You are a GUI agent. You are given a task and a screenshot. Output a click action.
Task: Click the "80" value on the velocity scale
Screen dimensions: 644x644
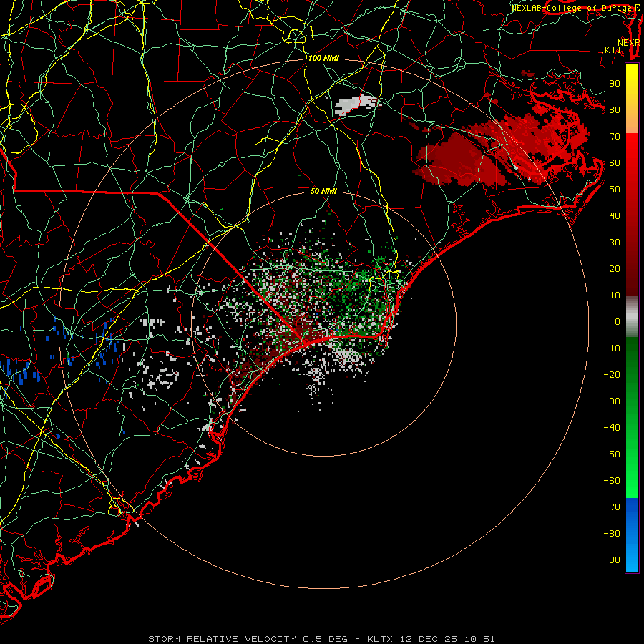pyautogui.click(x=615, y=110)
